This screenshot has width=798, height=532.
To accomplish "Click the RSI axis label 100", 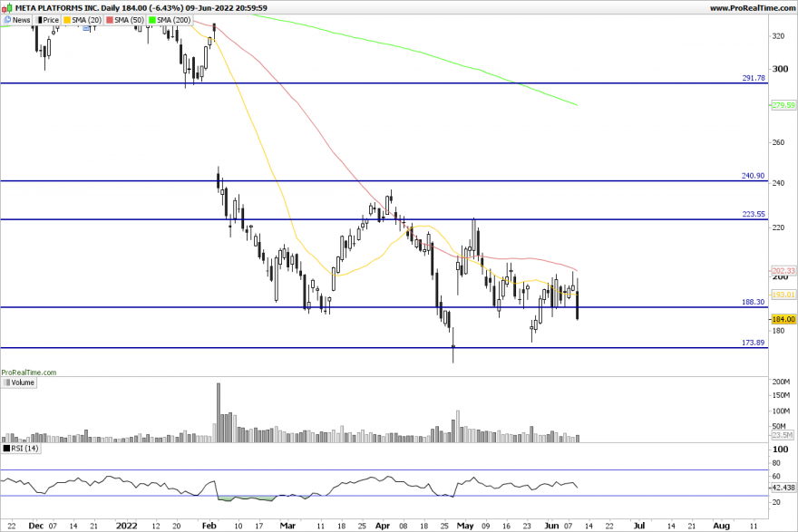I will (780, 450).
